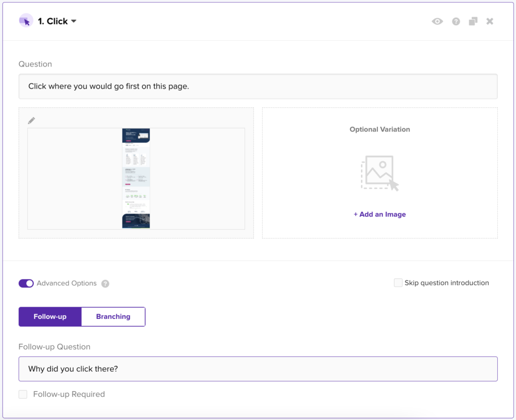Click the Optional Variation heading area

point(380,129)
